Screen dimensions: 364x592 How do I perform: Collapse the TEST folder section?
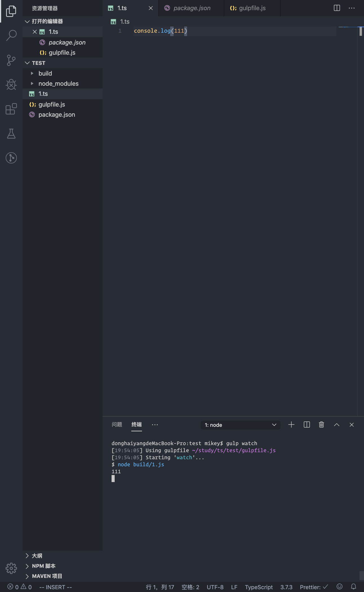click(x=27, y=63)
